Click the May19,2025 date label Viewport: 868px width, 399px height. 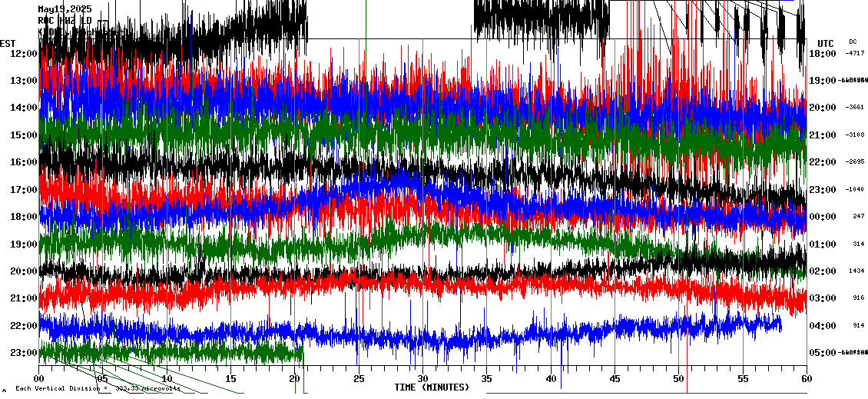pos(65,9)
